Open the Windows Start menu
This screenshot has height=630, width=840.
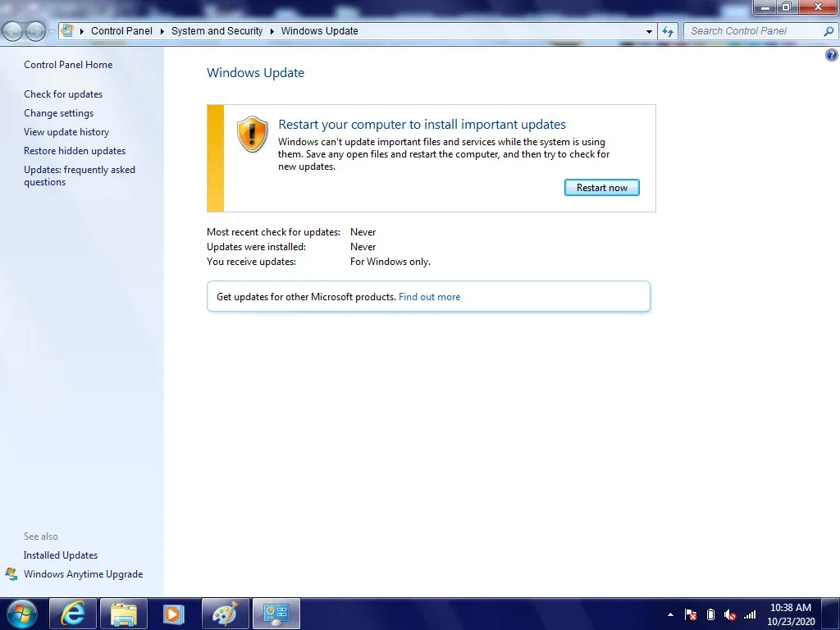pyautogui.click(x=21, y=614)
